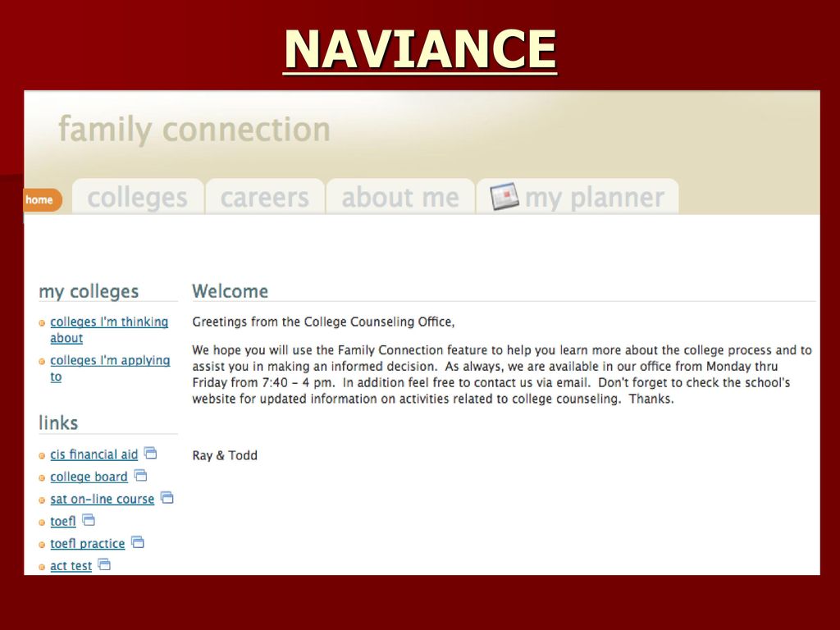Viewport: 840px width, 630px height.
Task: Click new-window icon beside college board
Action: (140, 475)
